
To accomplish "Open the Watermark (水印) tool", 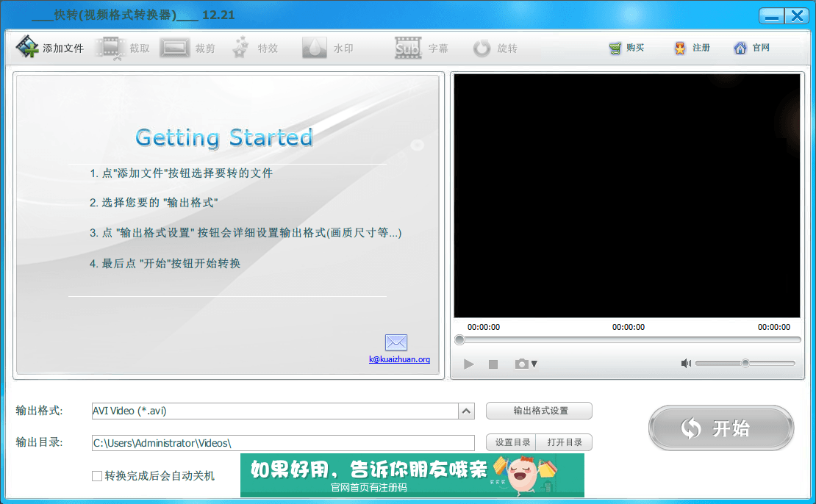I will coord(328,48).
